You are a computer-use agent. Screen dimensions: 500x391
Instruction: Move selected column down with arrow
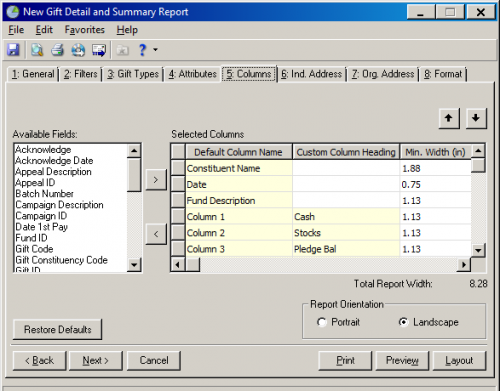pos(476,118)
